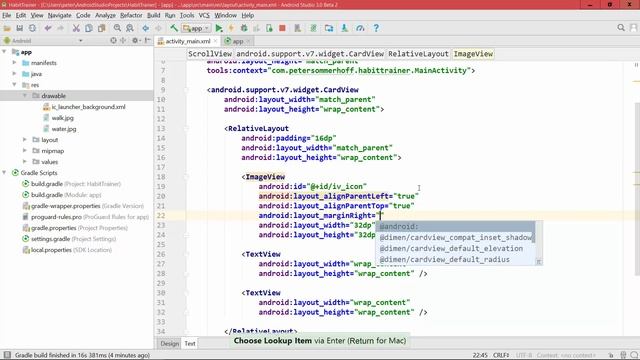Expand the layout folder arrow

[x=25, y=140]
